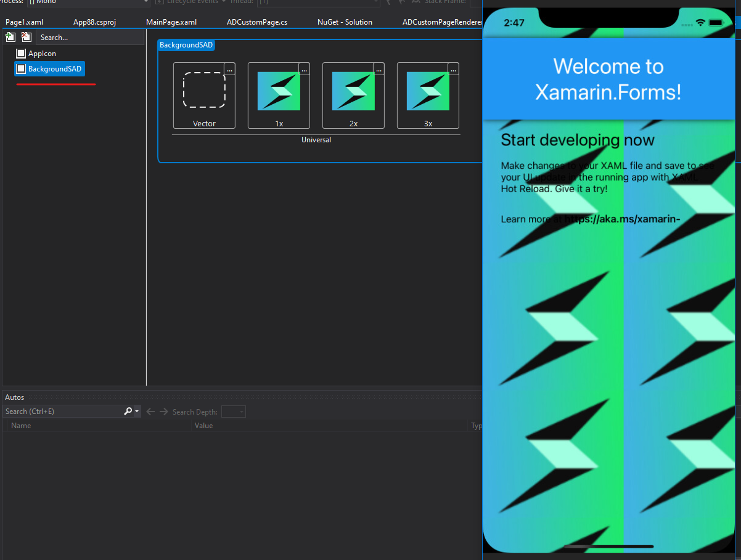Open the Autos search options dropdown arrow

click(137, 411)
